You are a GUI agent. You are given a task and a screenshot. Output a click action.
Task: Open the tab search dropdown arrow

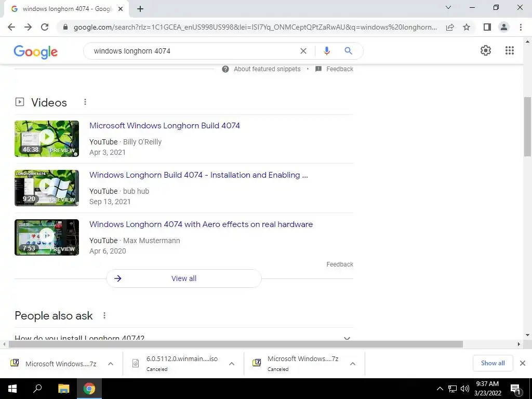coord(448,7)
